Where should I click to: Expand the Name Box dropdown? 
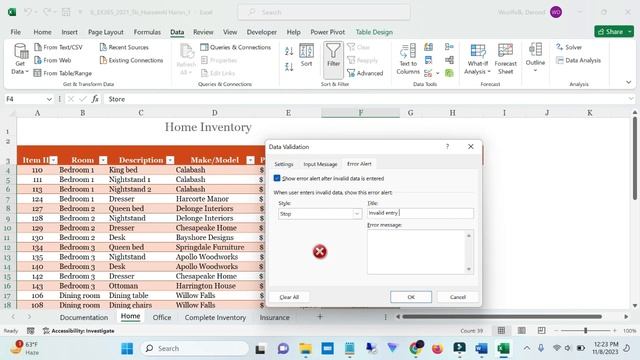49,99
